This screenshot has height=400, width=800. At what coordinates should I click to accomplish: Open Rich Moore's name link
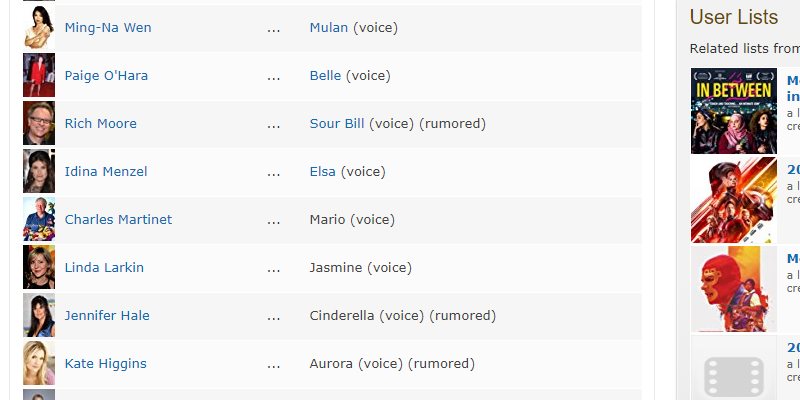[100, 123]
